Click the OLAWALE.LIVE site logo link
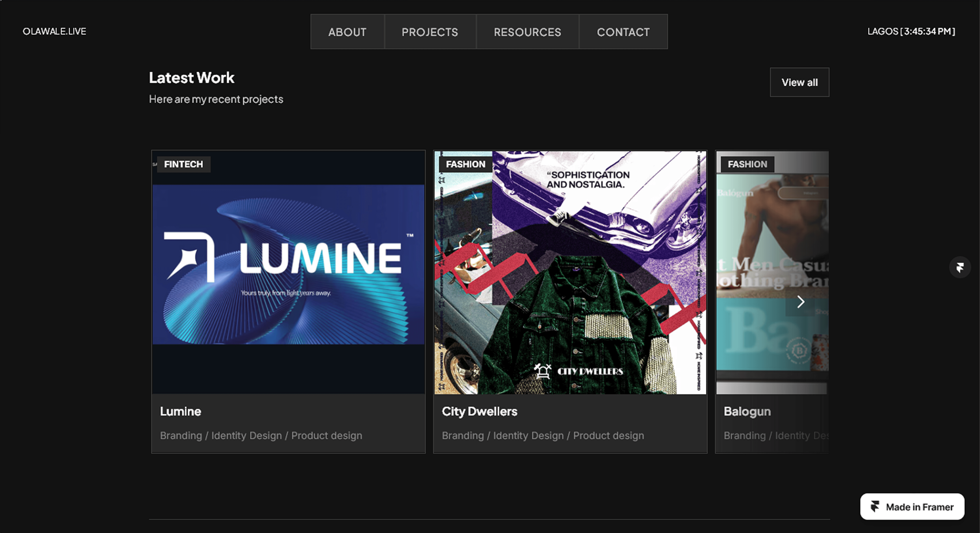Screen dimensions: 980x533 coord(54,31)
